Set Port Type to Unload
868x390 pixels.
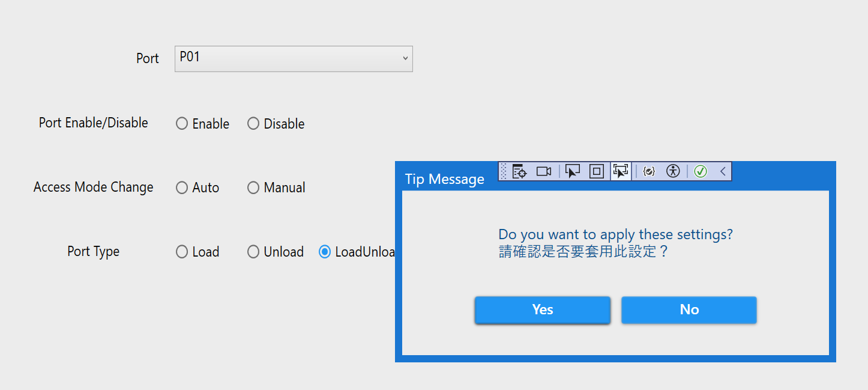253,252
